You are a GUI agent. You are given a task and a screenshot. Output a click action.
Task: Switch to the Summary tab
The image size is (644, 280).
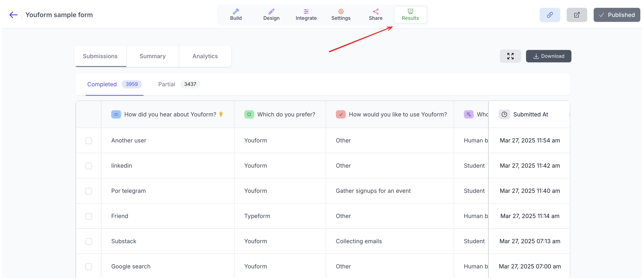click(153, 56)
